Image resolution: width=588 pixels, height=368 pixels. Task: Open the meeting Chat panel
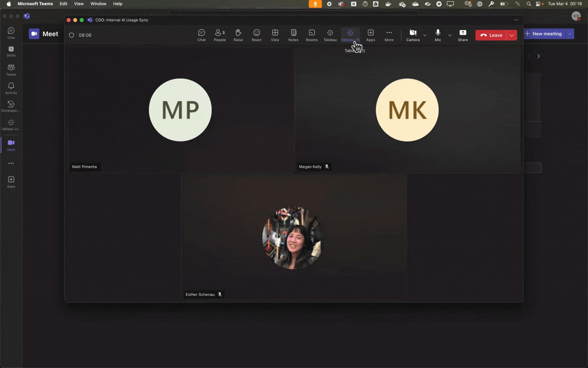201,35
